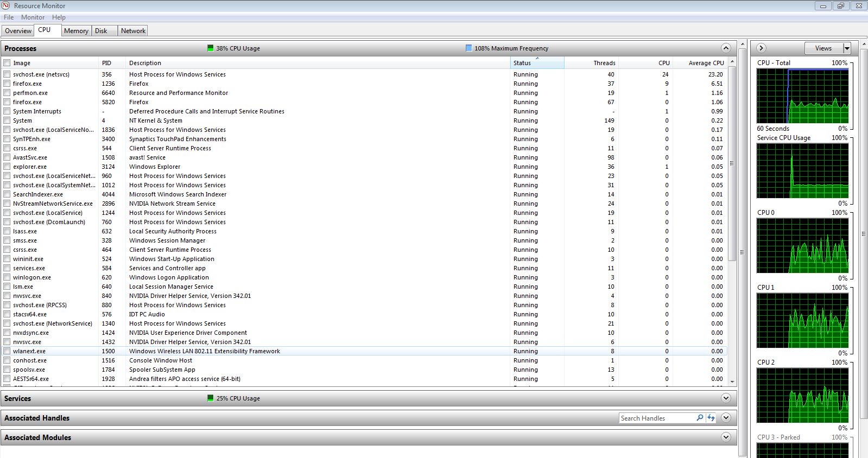Sort by the Description column header
Screen dimensions: 868x458
pyautogui.click(x=318, y=63)
